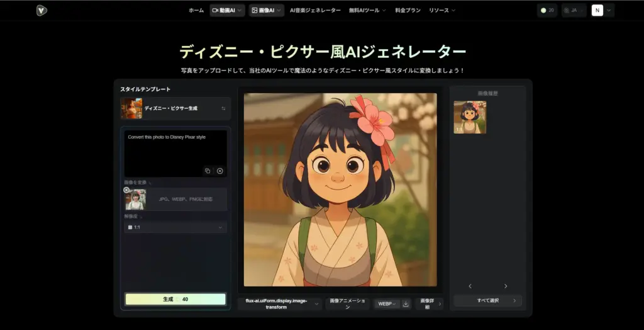
Task: Remove the uploaded photo via its X badge
Action: click(126, 190)
